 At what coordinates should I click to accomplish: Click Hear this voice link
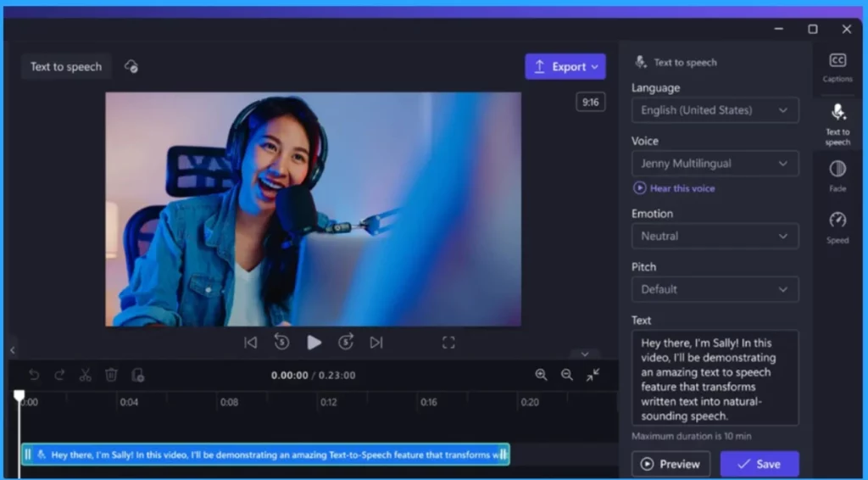point(674,188)
